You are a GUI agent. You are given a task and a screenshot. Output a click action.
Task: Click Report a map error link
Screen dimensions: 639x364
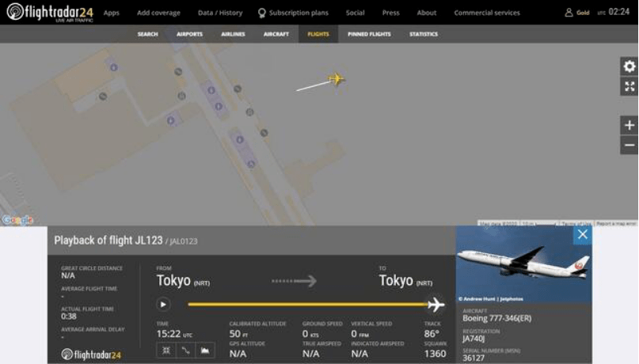[616, 223]
